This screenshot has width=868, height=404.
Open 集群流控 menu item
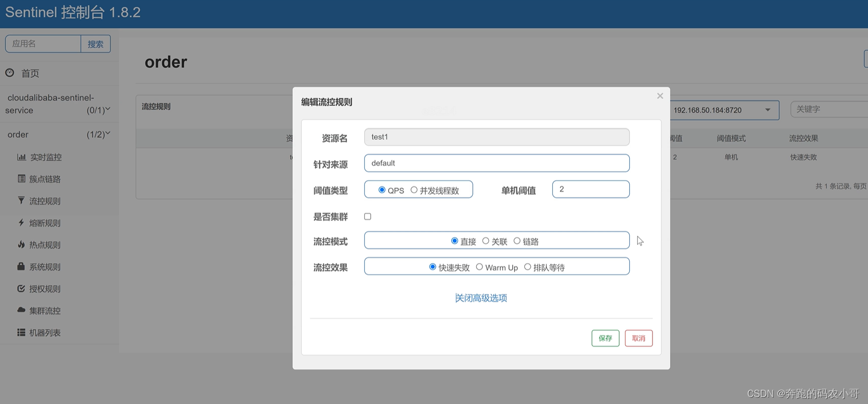(44, 310)
